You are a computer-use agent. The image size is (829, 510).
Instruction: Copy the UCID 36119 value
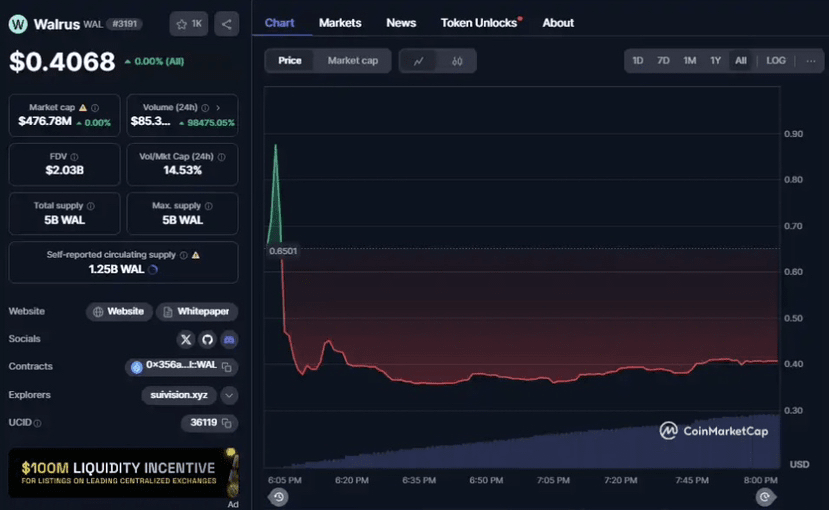pos(227,423)
